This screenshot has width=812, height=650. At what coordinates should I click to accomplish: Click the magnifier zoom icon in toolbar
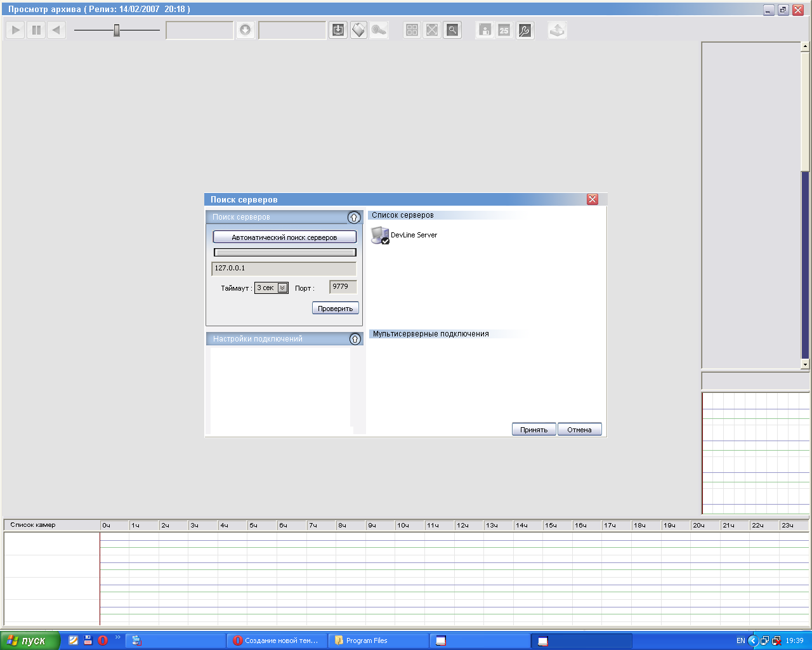(x=452, y=30)
